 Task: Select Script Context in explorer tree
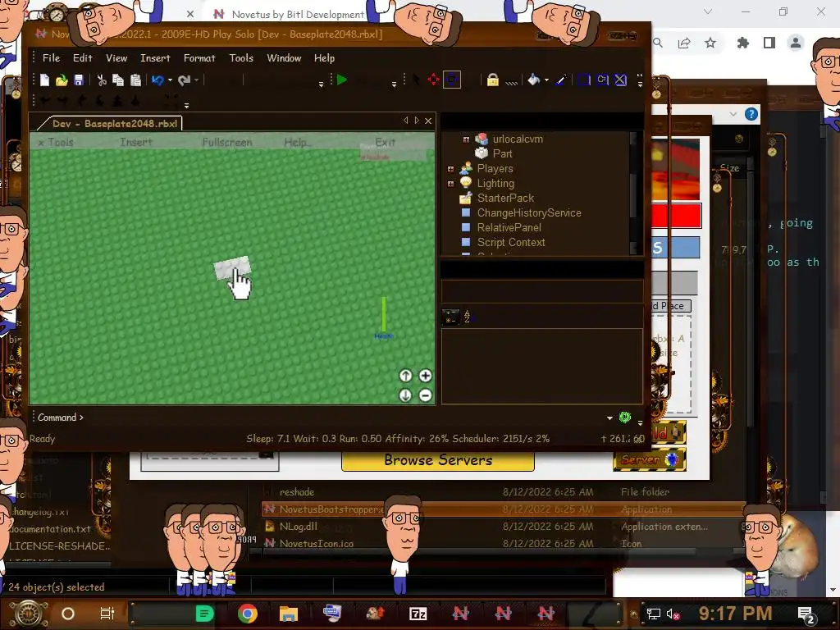510,243
